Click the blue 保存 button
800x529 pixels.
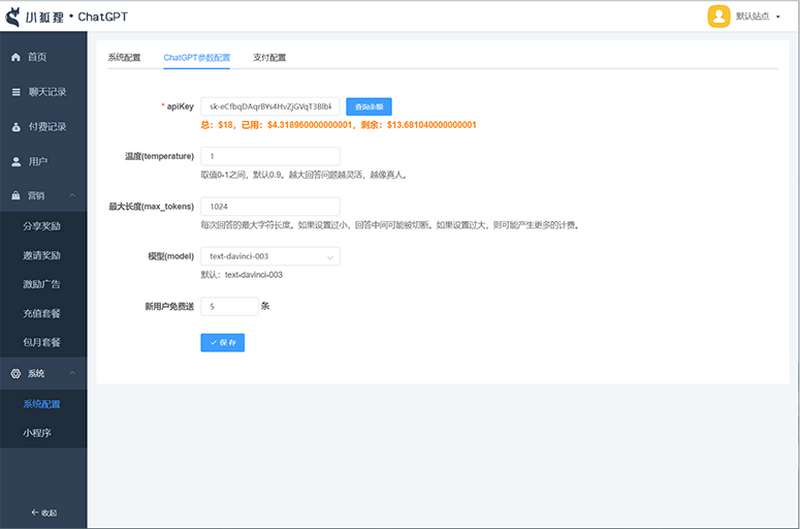[x=222, y=342]
